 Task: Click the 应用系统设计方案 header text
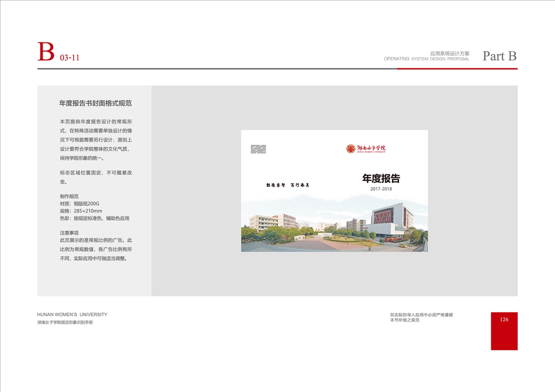(x=449, y=53)
